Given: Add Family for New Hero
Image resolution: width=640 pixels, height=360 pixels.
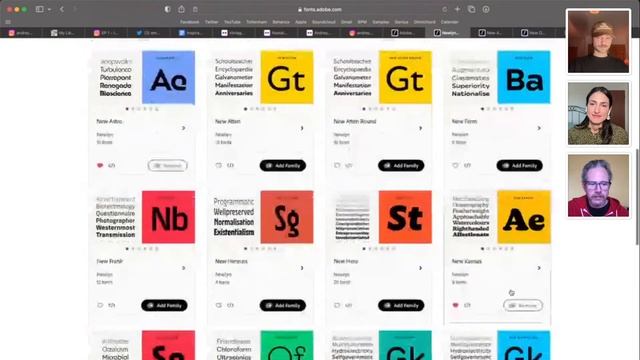Looking at the screenshot, I should [x=401, y=305].
